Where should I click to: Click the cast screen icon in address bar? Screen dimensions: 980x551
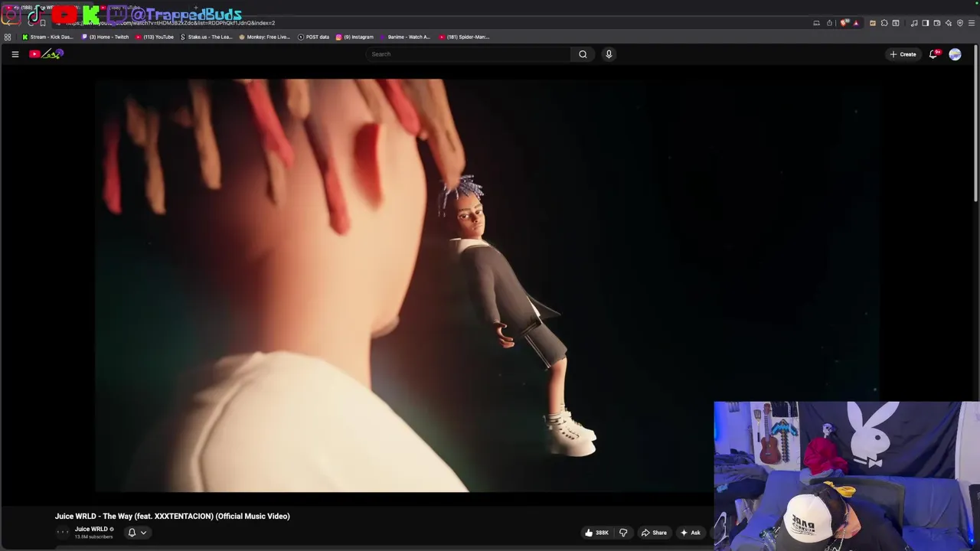tap(816, 23)
